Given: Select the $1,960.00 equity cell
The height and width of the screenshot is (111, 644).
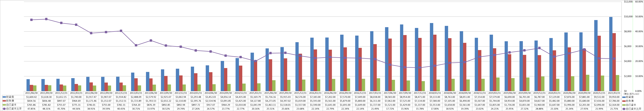Looking at the screenshot, I should [539, 105].
